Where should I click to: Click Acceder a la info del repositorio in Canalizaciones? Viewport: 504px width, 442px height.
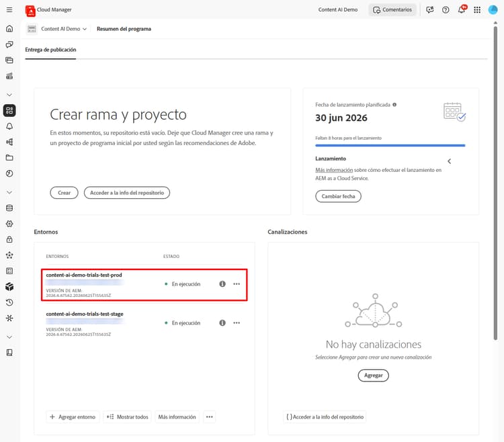(325, 417)
